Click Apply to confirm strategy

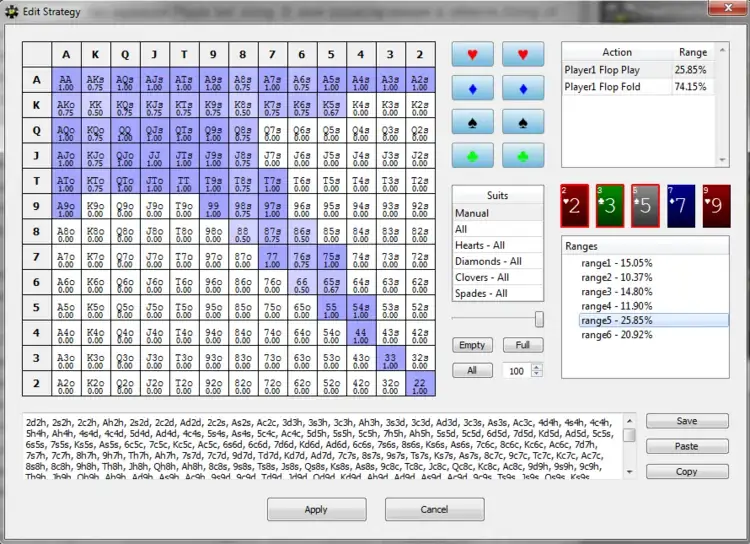point(317,510)
